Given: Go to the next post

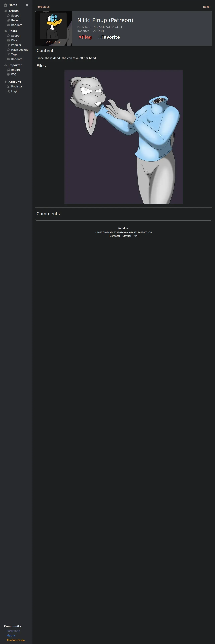Looking at the screenshot, I should 207,7.
